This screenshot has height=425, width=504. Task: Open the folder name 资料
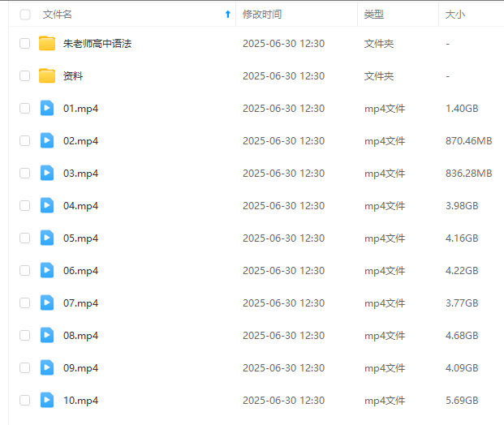coord(73,76)
